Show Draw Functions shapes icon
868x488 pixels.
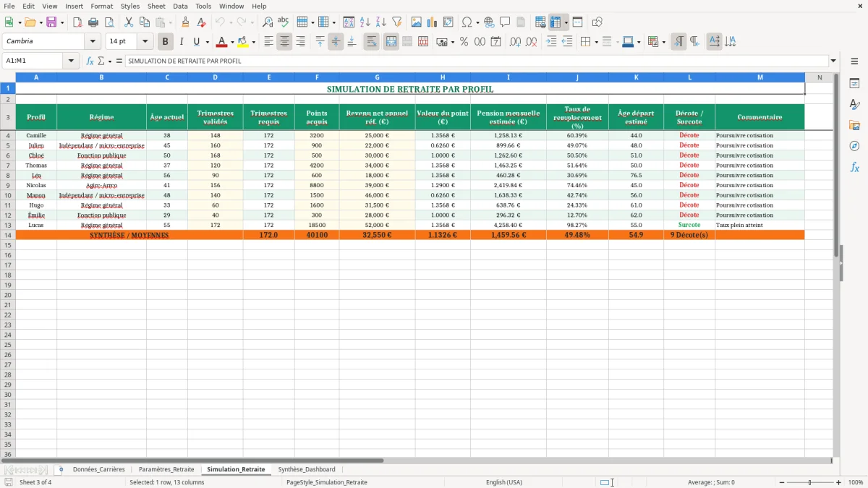point(597,22)
